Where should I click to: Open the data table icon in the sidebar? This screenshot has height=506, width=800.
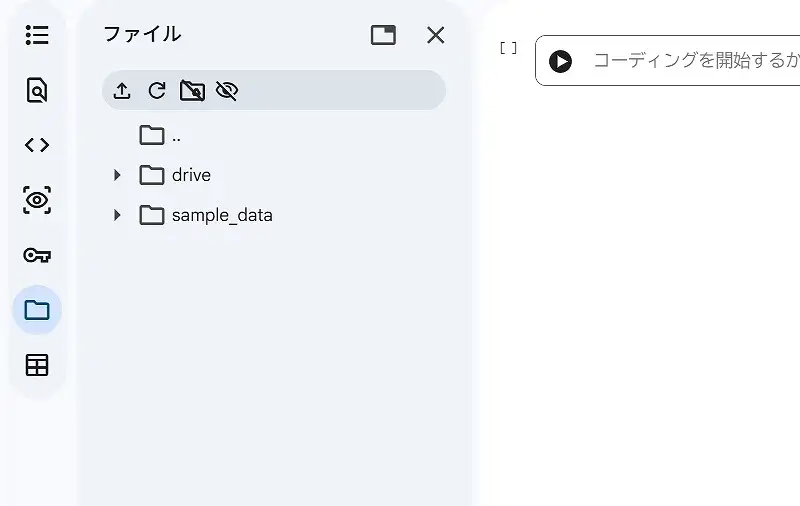tap(37, 365)
